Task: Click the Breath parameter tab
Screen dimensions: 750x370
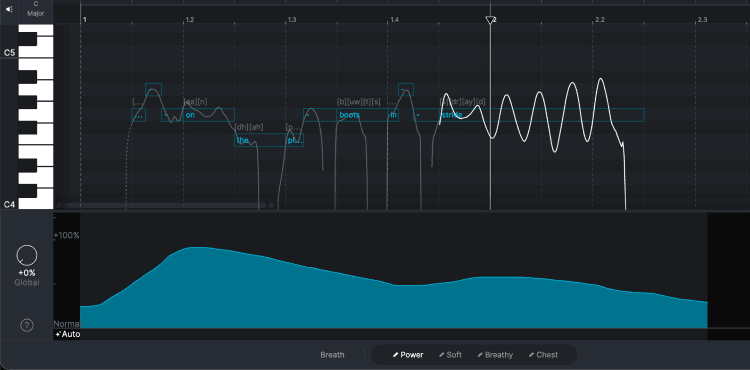Action: point(332,355)
